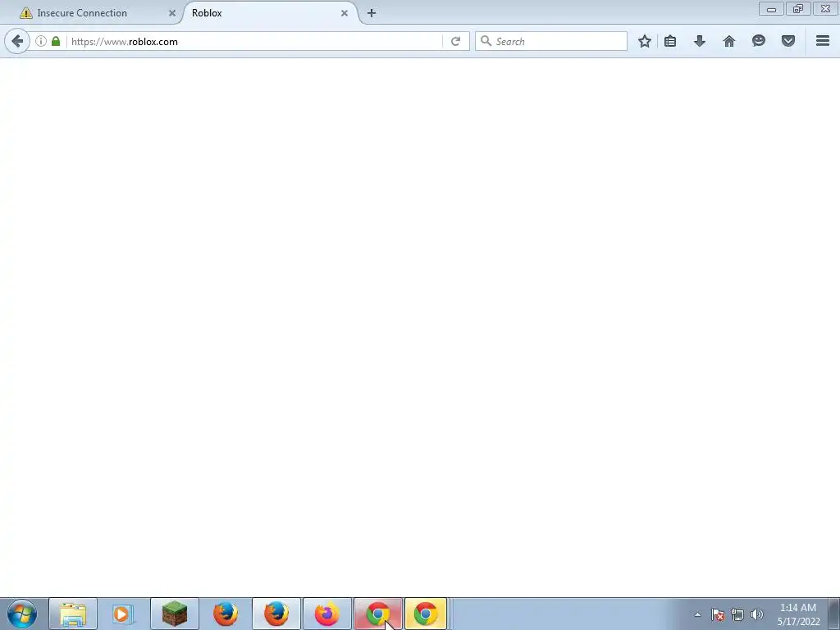Focus the address bar showing roblox.com
This screenshot has height=630, width=840.
[x=256, y=41]
